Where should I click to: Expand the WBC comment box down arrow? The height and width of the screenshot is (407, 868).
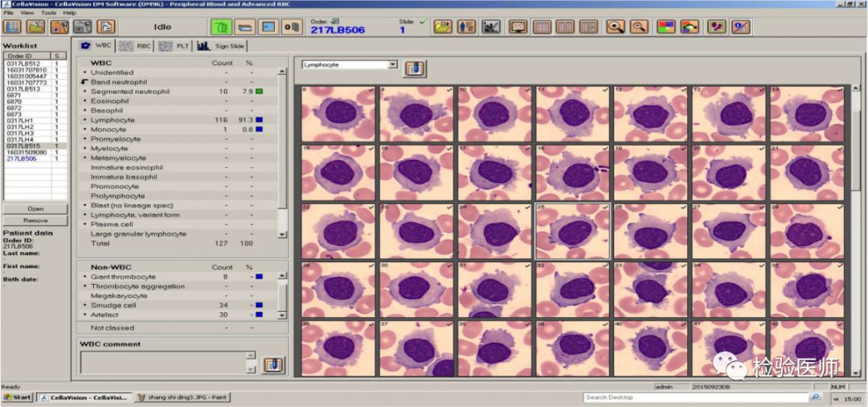251,368
